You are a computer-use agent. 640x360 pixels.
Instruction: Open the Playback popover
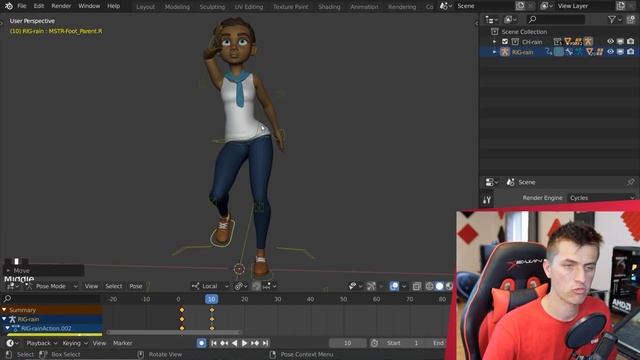(42, 343)
